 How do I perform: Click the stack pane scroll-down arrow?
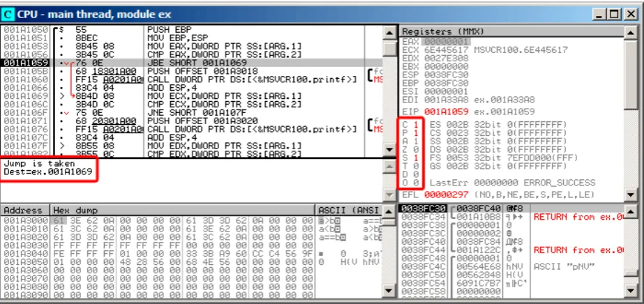pyautogui.click(x=630, y=291)
